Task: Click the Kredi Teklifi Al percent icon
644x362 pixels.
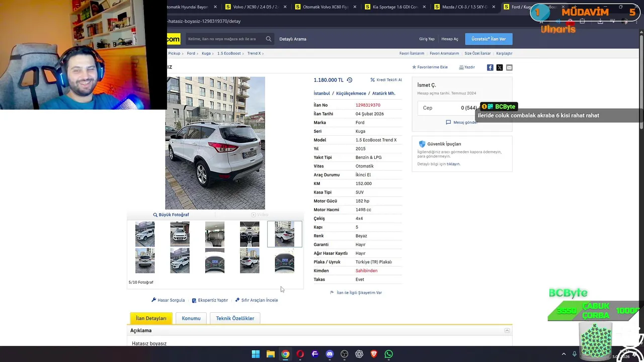Action: click(x=373, y=80)
